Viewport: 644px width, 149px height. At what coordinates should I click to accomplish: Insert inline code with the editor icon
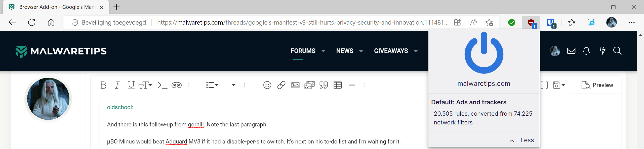162,85
